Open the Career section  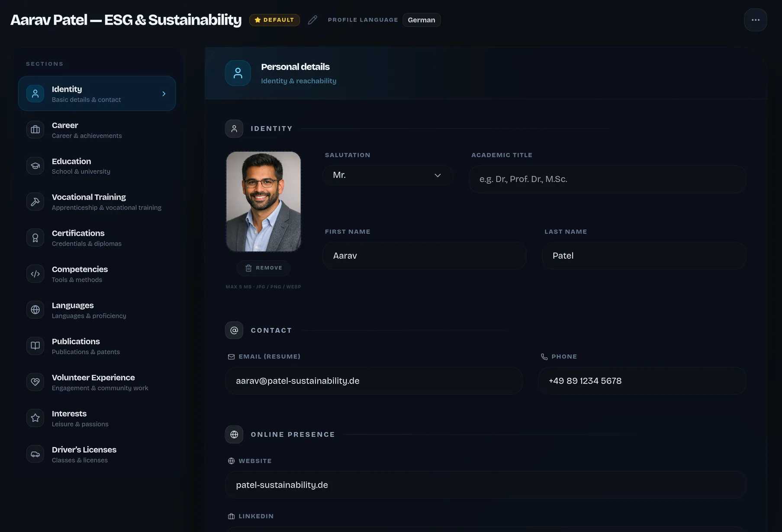click(97, 130)
